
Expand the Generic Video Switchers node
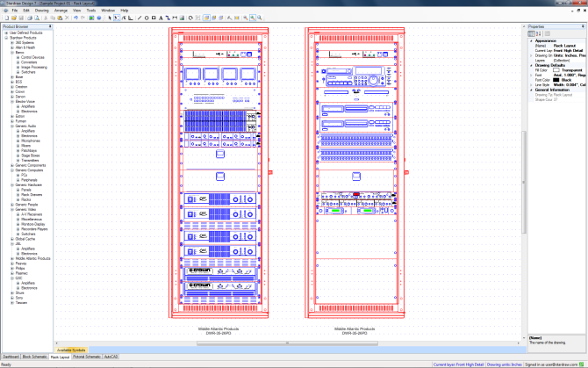pos(16,234)
